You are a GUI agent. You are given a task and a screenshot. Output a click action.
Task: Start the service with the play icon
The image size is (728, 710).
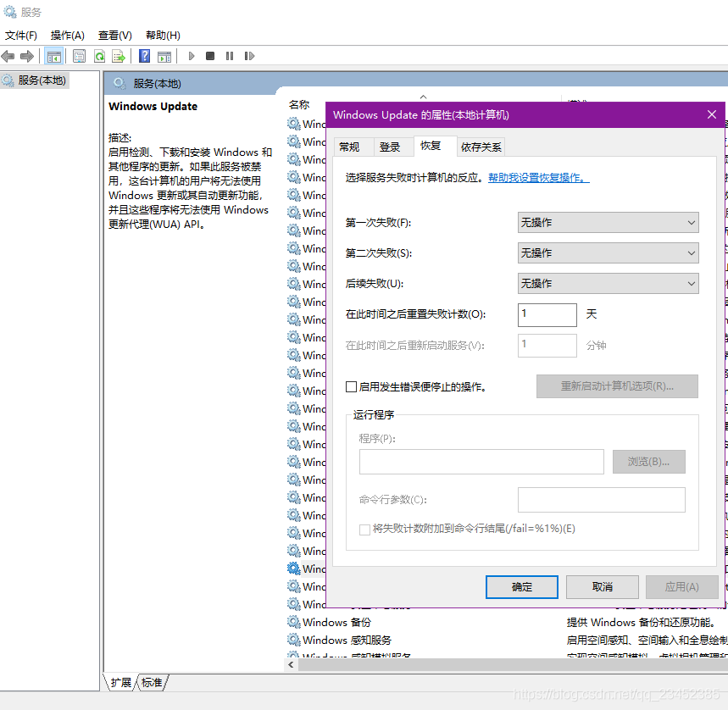192,56
